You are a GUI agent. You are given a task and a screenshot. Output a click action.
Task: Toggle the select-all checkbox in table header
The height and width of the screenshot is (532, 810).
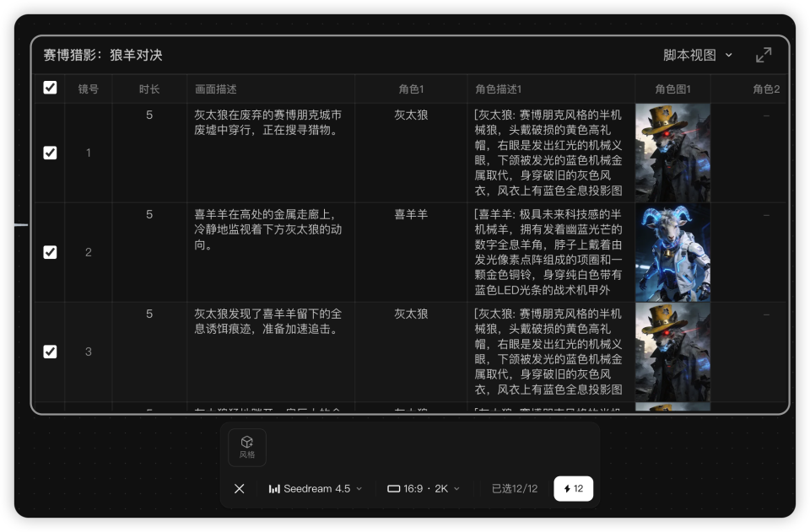coord(50,87)
